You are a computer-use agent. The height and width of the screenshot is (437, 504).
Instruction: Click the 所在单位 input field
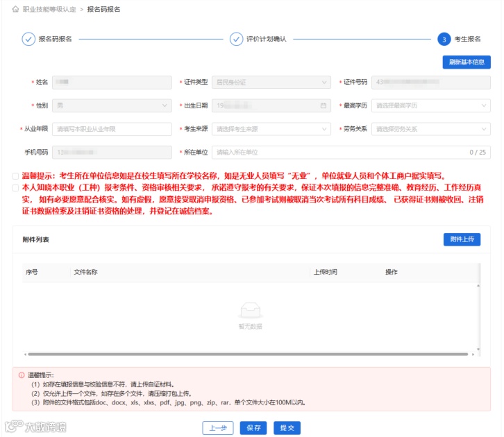[x=351, y=152]
